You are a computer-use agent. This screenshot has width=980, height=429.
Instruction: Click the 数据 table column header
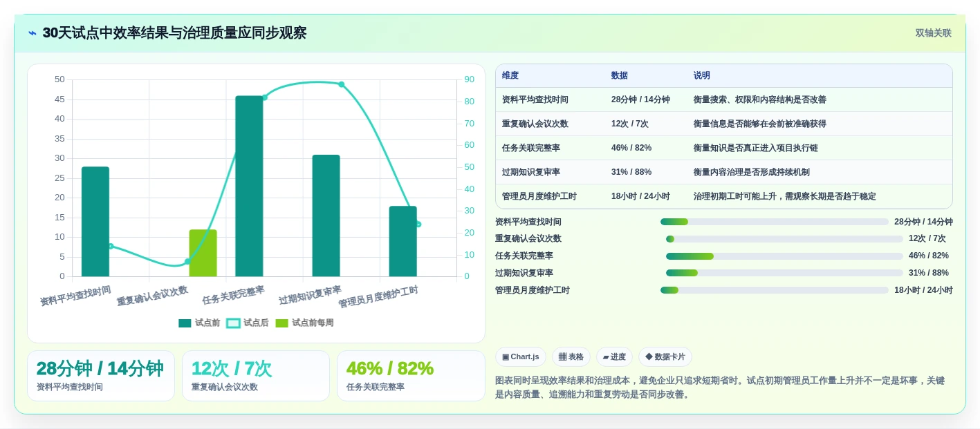pos(620,75)
